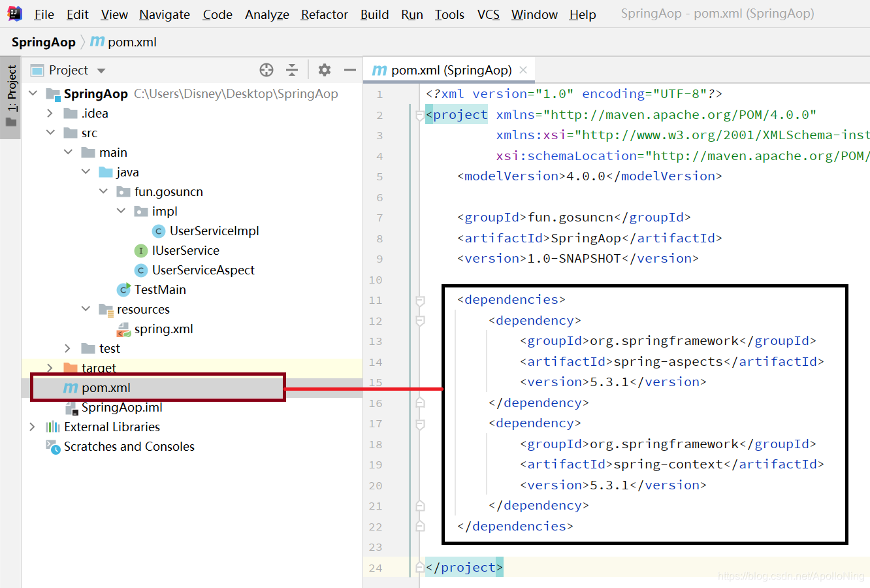Expand the target folder
The height and width of the screenshot is (588, 870).
[x=50, y=368]
